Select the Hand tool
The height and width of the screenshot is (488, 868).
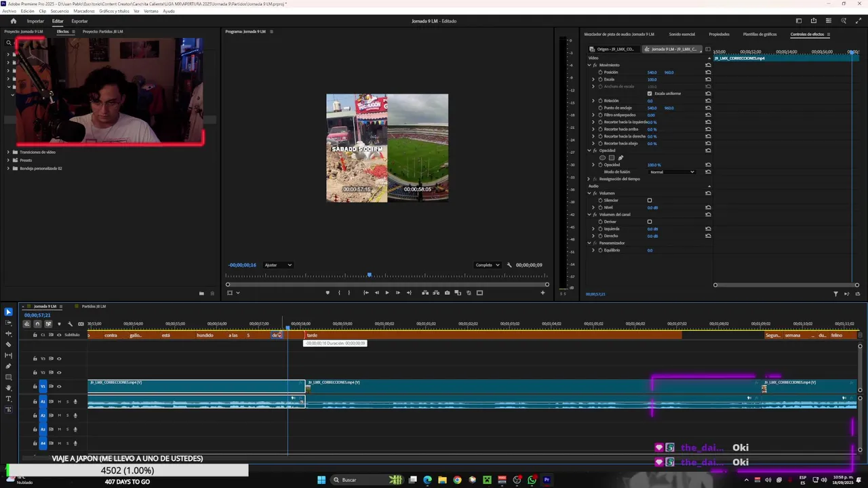(8, 388)
